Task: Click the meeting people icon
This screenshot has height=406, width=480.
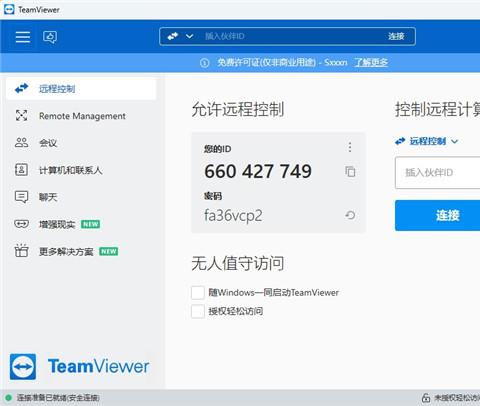Action: click(x=21, y=142)
